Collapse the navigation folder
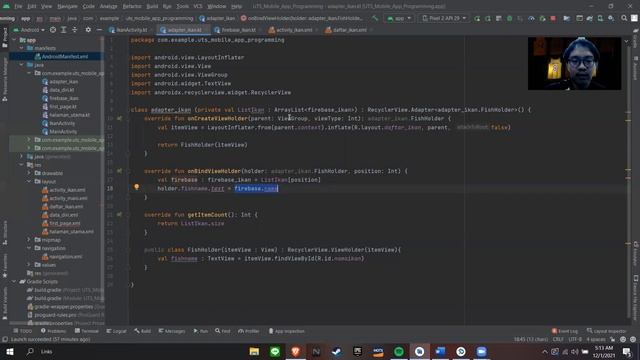Image resolution: width=640 pixels, height=360 pixels. (x=29, y=248)
